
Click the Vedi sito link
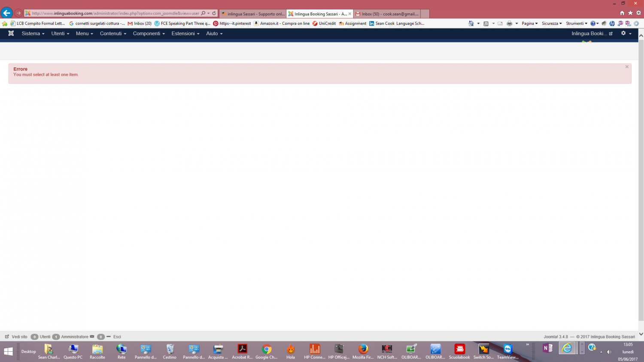pos(19,337)
